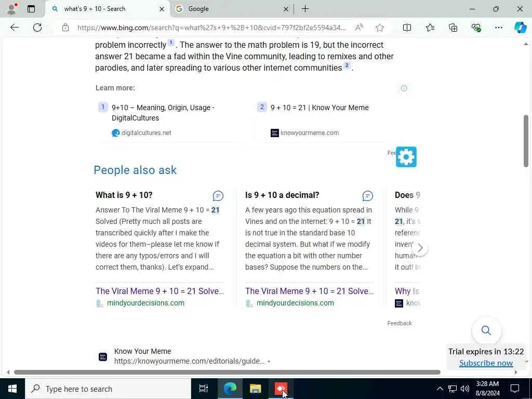The image size is (532, 399).
Task: Click the digitalcultures.net domain link
Action: coord(146,133)
